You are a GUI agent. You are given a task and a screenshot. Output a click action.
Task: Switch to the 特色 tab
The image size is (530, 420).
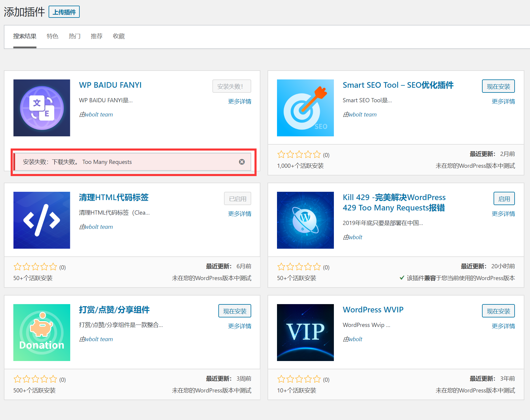tap(52, 36)
